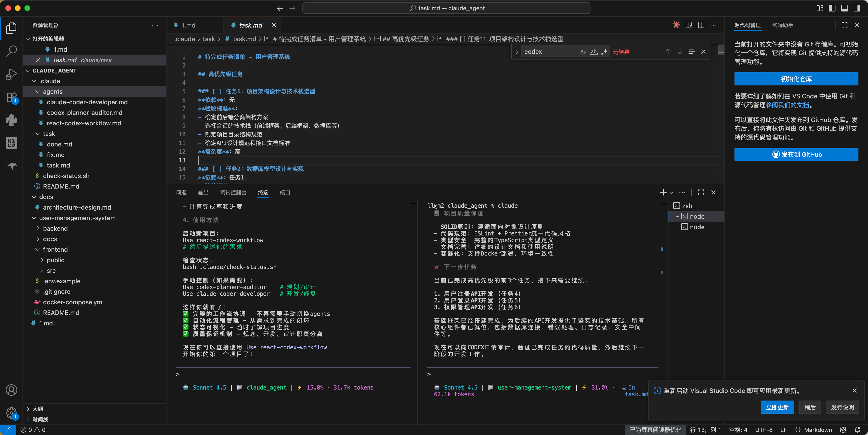Open the Accounts icon
868x435 pixels.
[11, 390]
